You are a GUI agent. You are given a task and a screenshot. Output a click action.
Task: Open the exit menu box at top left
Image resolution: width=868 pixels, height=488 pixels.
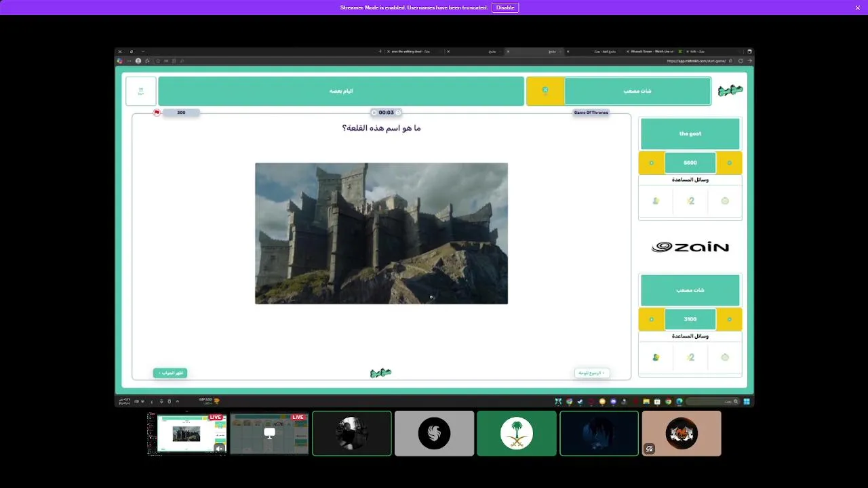coord(141,91)
